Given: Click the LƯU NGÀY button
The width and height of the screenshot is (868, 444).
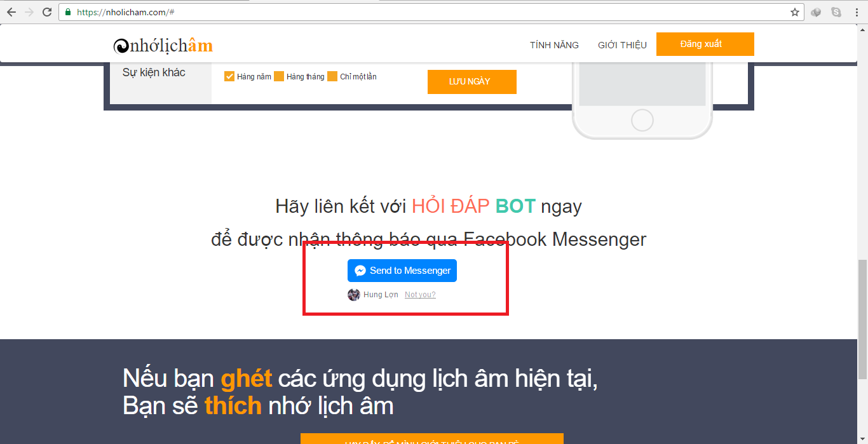Looking at the screenshot, I should tap(472, 81).
